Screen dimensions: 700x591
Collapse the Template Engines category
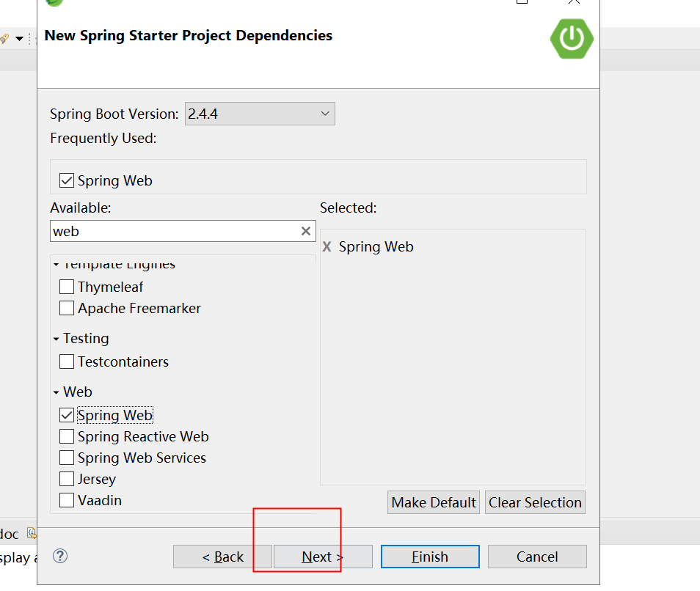coord(56,265)
